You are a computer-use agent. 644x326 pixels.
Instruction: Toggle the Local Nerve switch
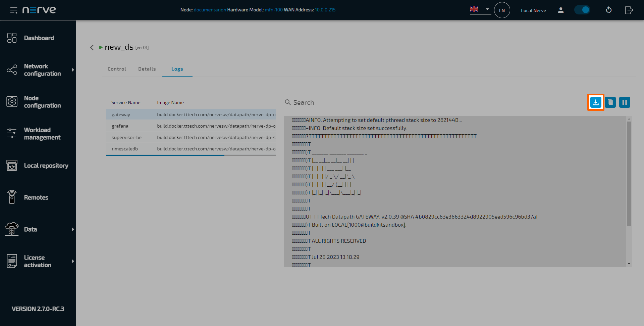click(582, 10)
